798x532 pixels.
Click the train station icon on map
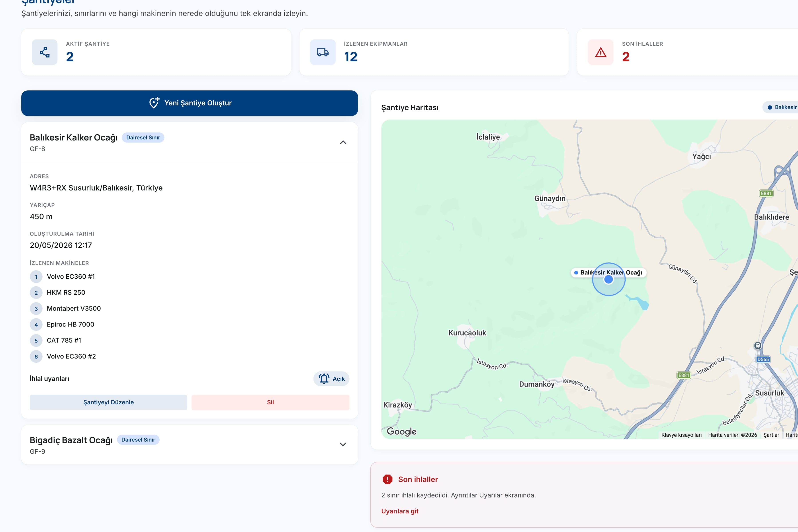click(x=758, y=346)
